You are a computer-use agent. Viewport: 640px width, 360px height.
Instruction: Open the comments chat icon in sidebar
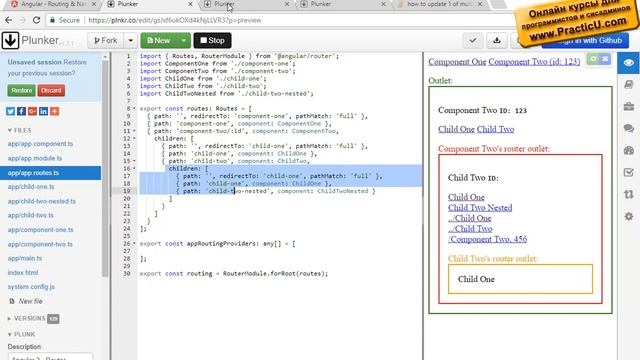pos(629,129)
